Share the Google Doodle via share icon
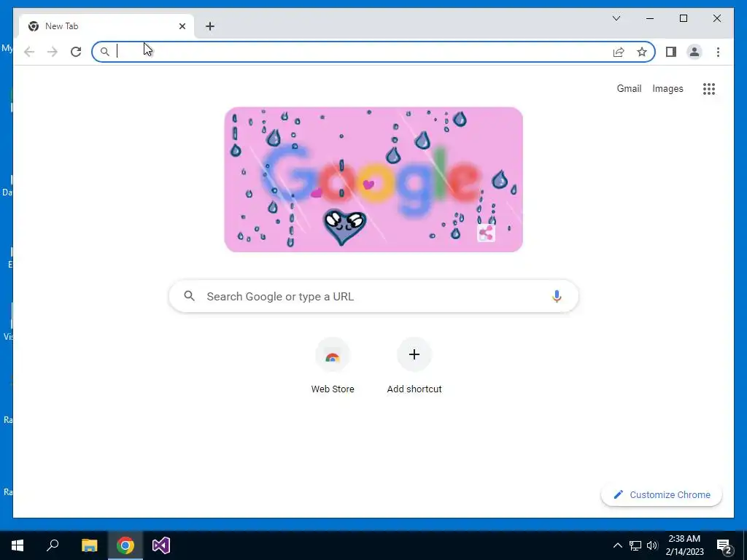 486,233
